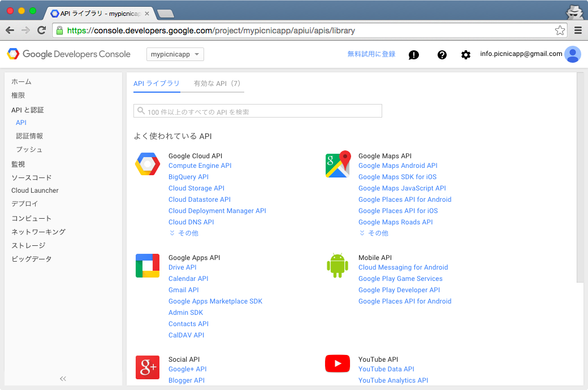
Task: Open ビッグデータ in the sidebar
Action: [x=32, y=259]
